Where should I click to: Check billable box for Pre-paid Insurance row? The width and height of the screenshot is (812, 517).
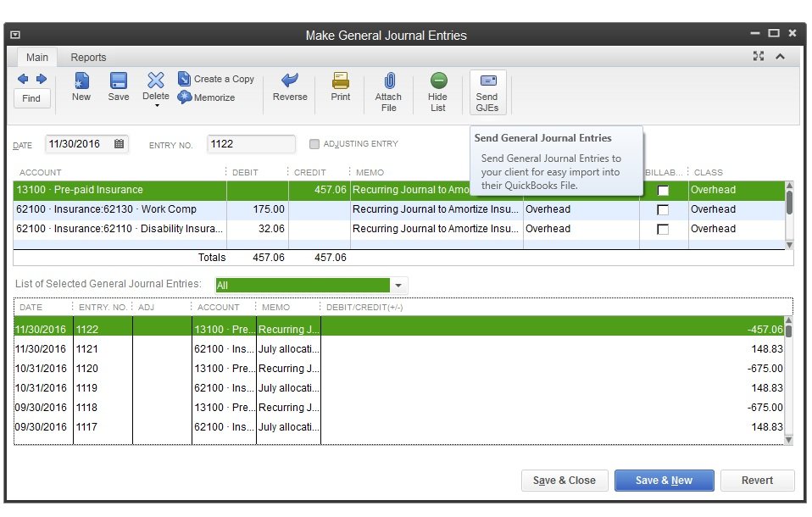[663, 191]
